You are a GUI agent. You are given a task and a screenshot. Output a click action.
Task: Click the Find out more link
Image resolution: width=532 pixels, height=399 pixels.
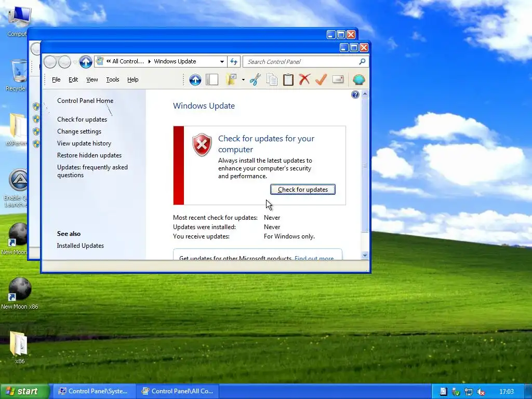314,258
